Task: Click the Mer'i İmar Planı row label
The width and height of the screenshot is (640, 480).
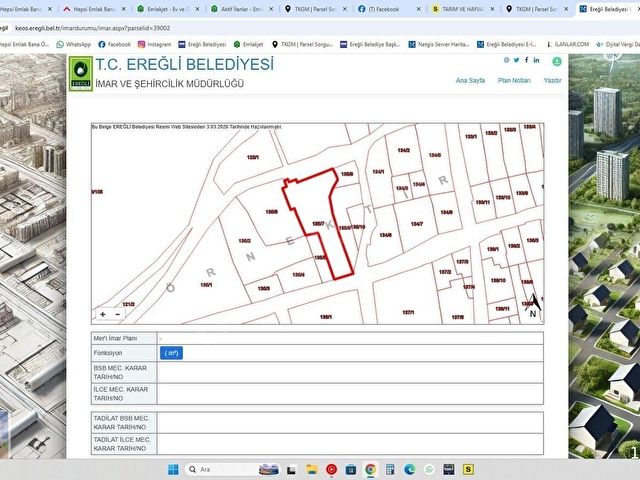Action: [x=115, y=338]
